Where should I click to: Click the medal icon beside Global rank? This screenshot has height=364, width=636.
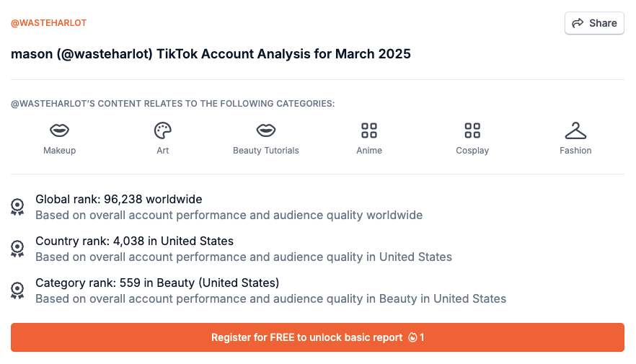[18, 207]
